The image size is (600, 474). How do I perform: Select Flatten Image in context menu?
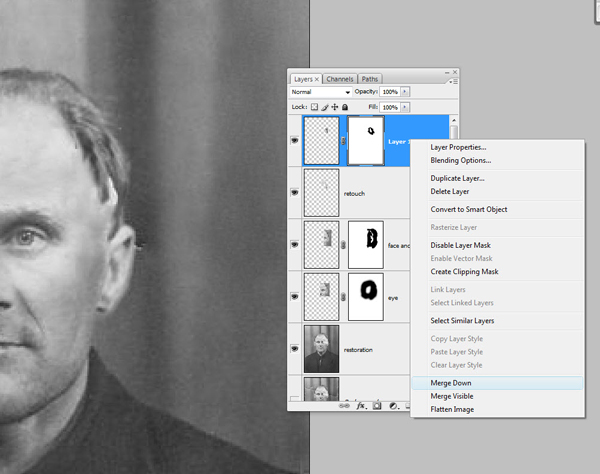(452, 409)
